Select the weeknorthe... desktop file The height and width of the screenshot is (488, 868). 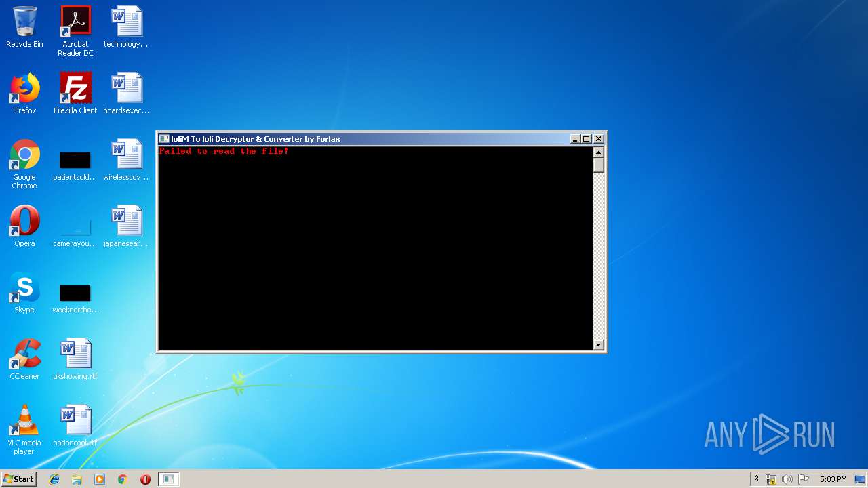(75, 300)
